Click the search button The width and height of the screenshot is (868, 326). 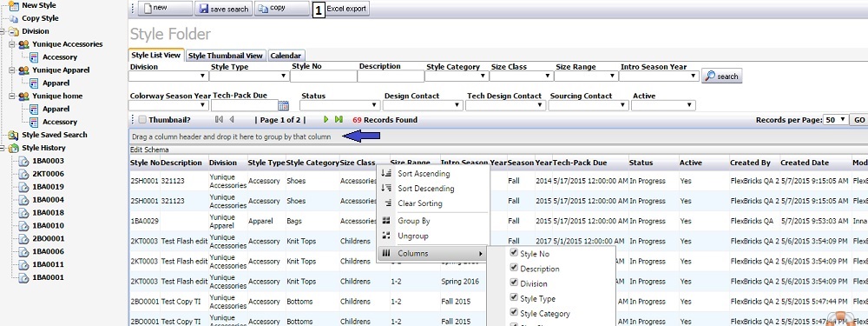[721, 76]
